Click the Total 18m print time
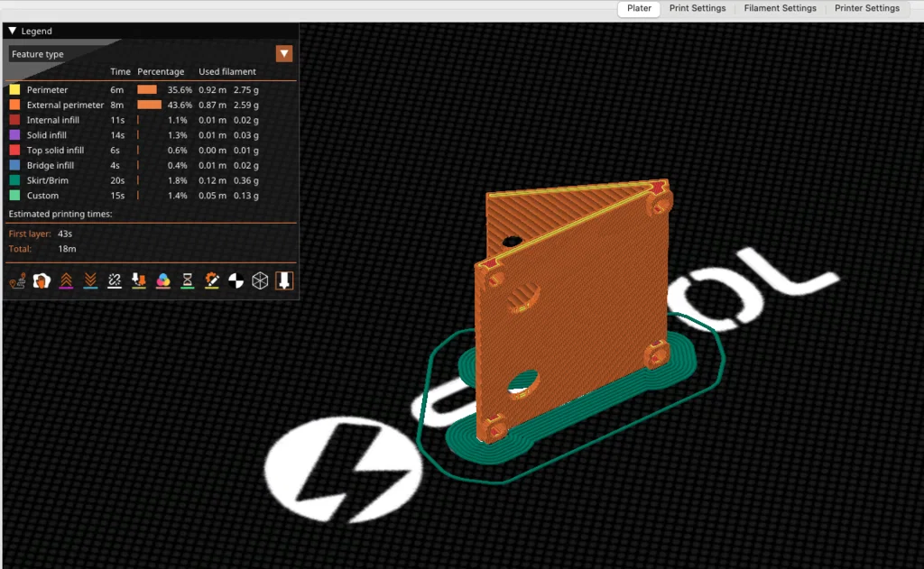924x569 pixels. click(42, 249)
